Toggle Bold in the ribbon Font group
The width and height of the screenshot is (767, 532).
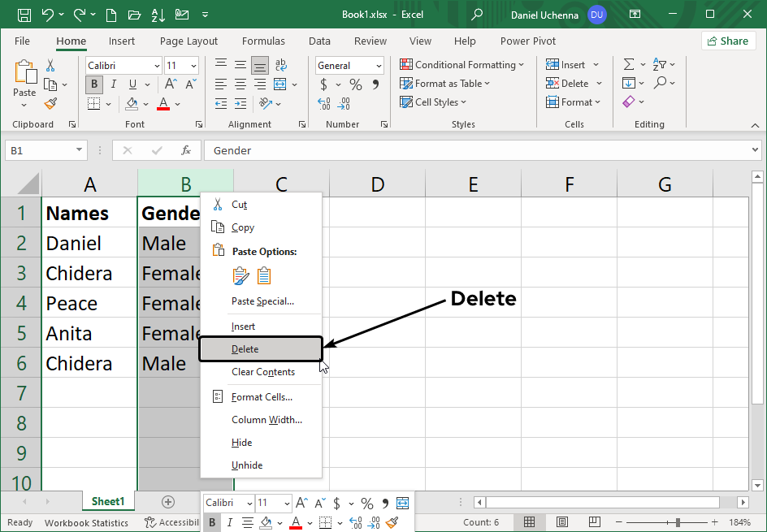pyautogui.click(x=94, y=84)
